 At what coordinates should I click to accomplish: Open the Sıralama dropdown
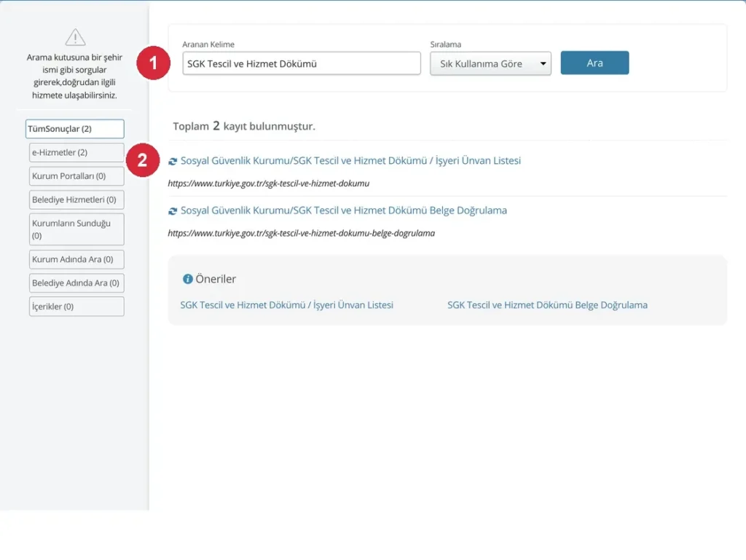click(490, 63)
